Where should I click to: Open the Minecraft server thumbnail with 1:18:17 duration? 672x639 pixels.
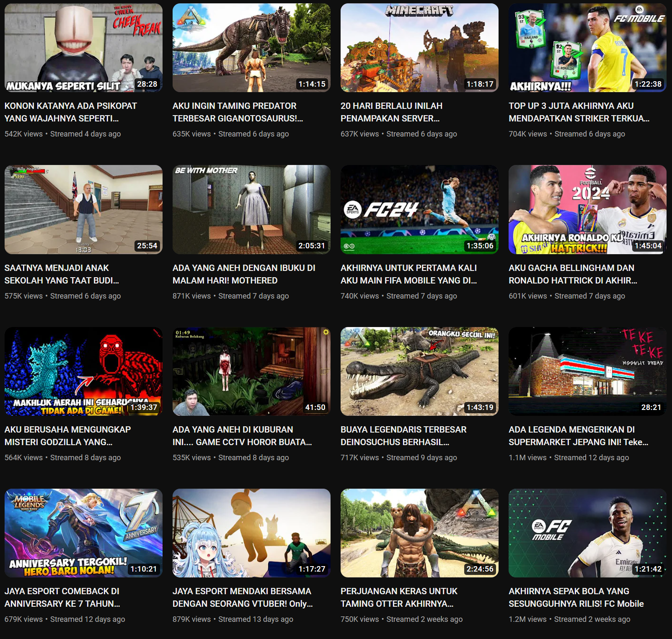419,48
